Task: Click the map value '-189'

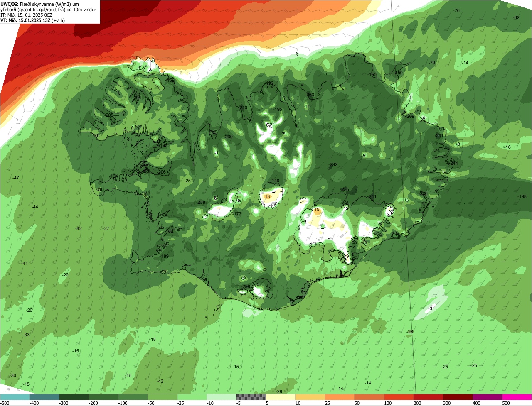Action: pos(164,256)
